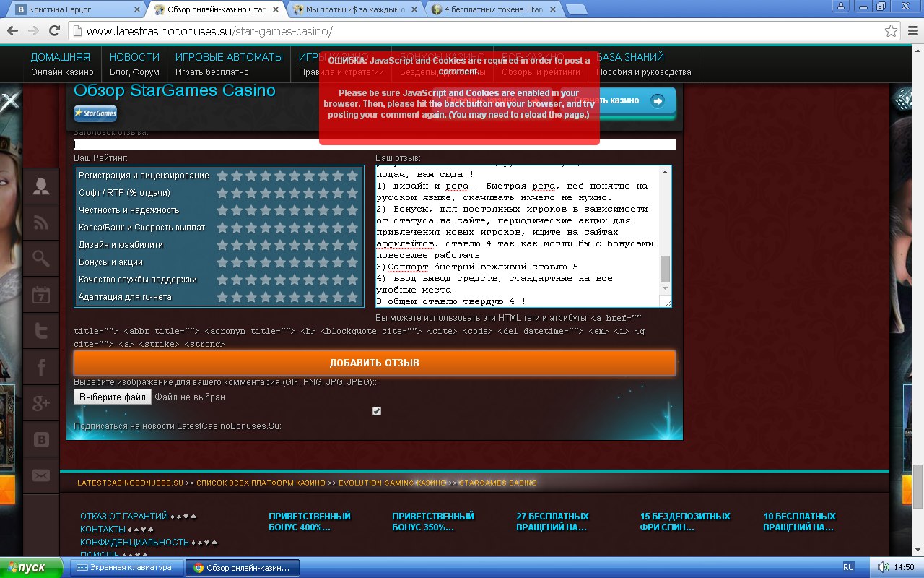Screen dimensions: 924x578
Task: Open the email envelope sidebar icon
Action: [41, 475]
